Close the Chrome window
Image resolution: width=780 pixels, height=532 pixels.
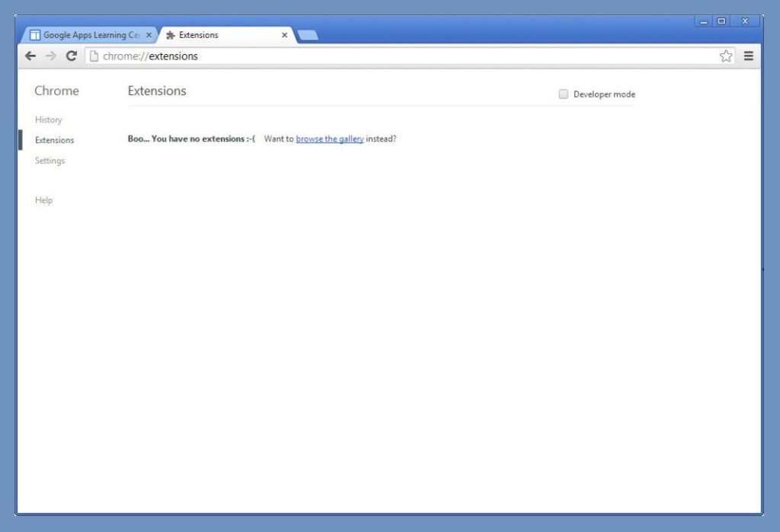point(745,21)
